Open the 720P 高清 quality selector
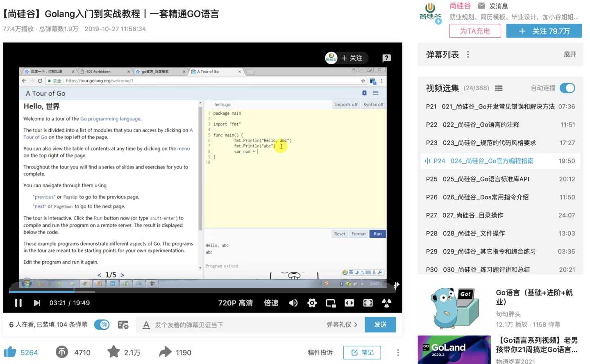This screenshot has width=590, height=364. 236,303
